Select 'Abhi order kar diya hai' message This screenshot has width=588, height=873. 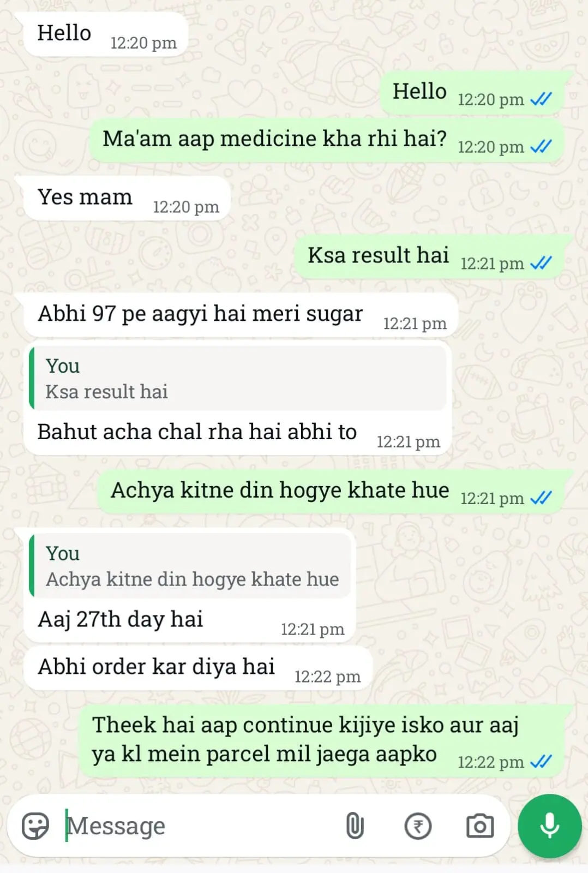(x=198, y=668)
